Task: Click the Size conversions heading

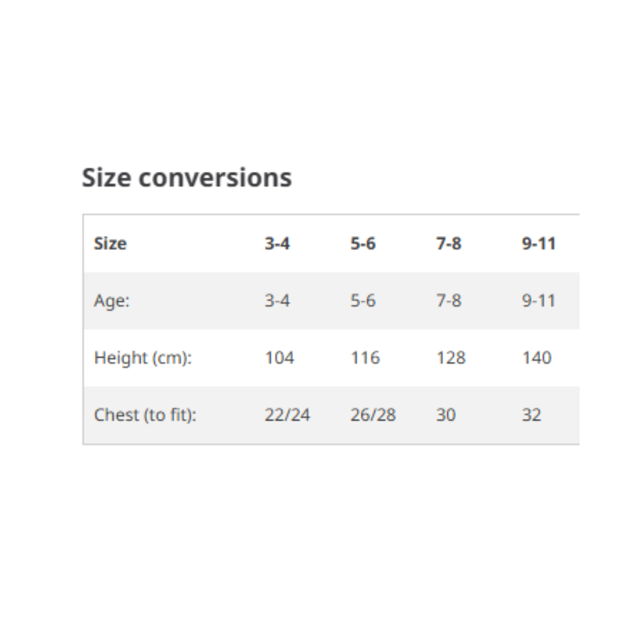Action: (x=187, y=178)
